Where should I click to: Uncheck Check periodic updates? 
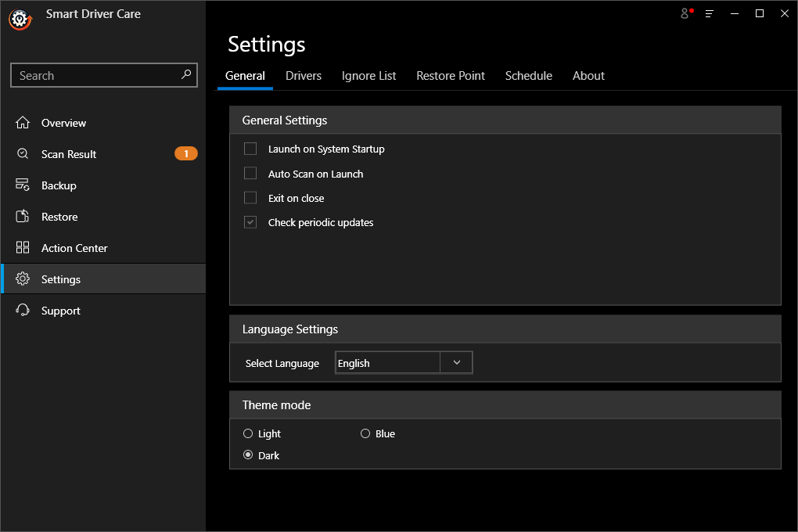click(x=250, y=222)
